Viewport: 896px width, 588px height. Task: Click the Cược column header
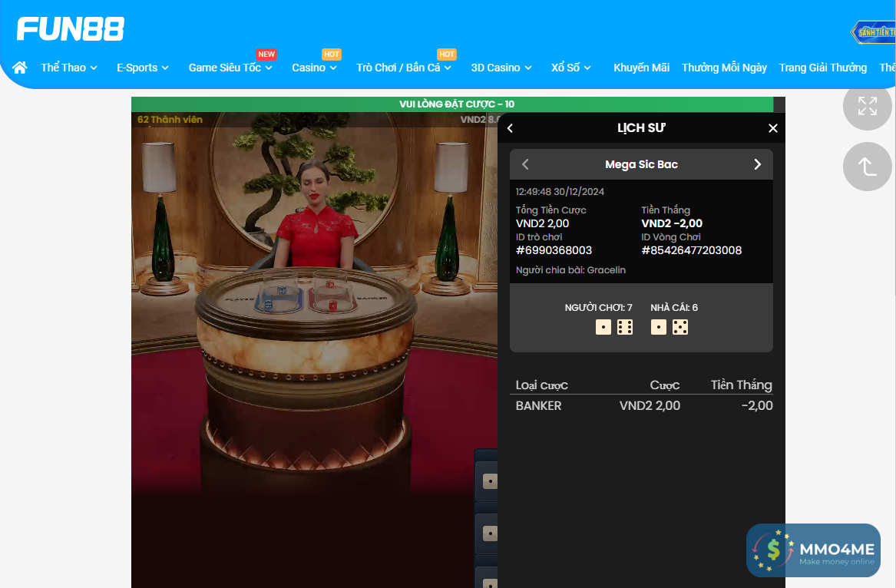click(665, 385)
